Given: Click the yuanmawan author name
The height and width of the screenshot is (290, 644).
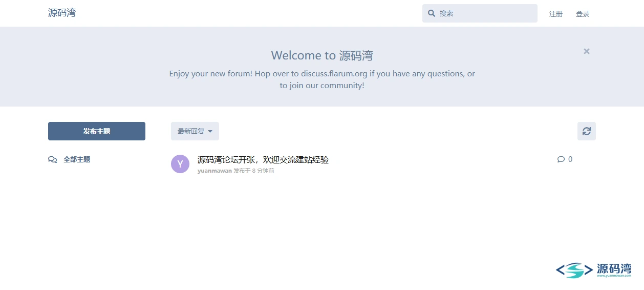Looking at the screenshot, I should (214, 171).
